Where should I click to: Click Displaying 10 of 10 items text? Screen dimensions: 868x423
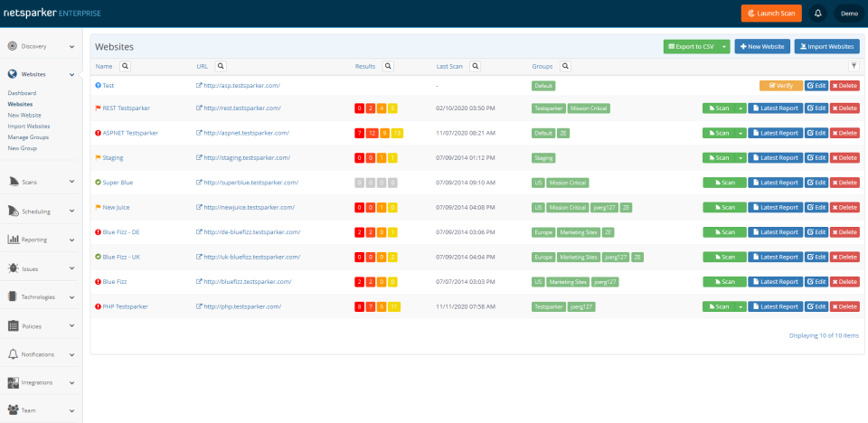point(824,335)
